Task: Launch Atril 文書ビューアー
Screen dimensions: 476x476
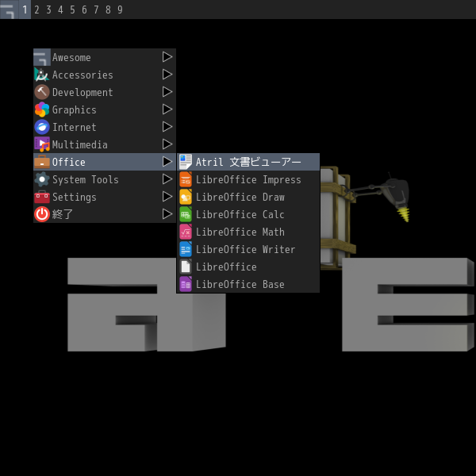Action: (x=248, y=162)
